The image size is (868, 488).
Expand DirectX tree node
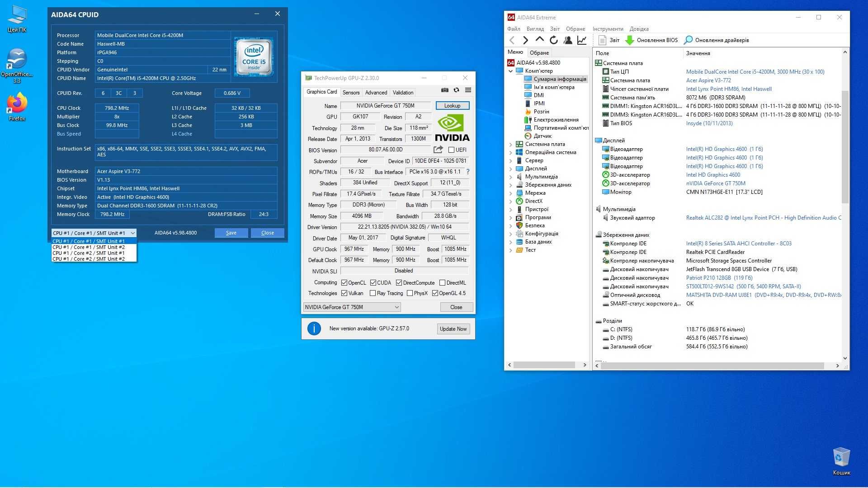510,202
